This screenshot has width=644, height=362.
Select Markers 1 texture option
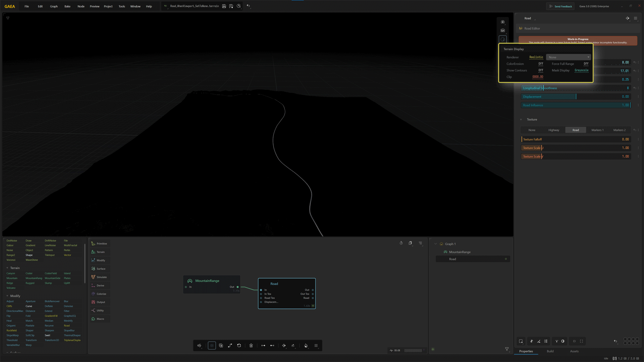(x=597, y=130)
